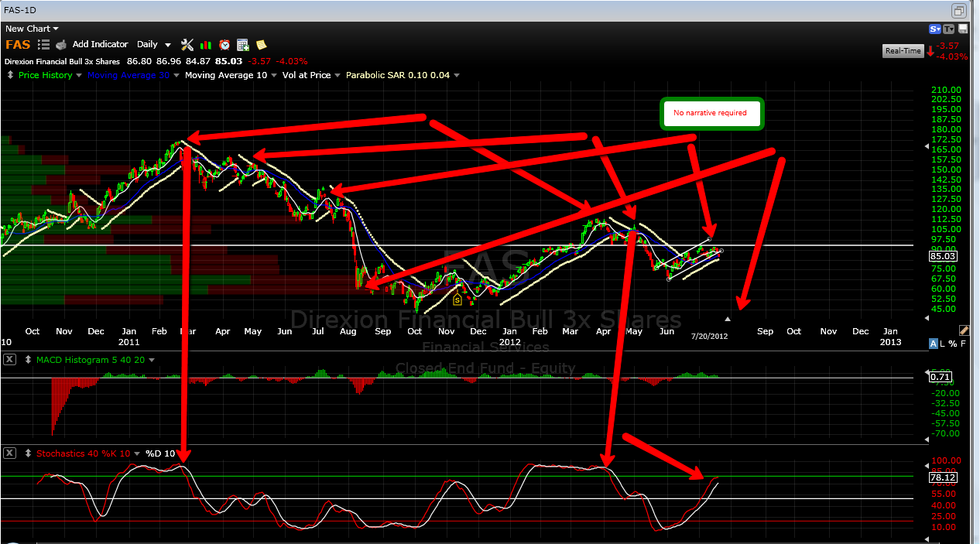The image size is (980, 544).
Task: Toggle the L logarithmic scale option
Action: (x=943, y=344)
